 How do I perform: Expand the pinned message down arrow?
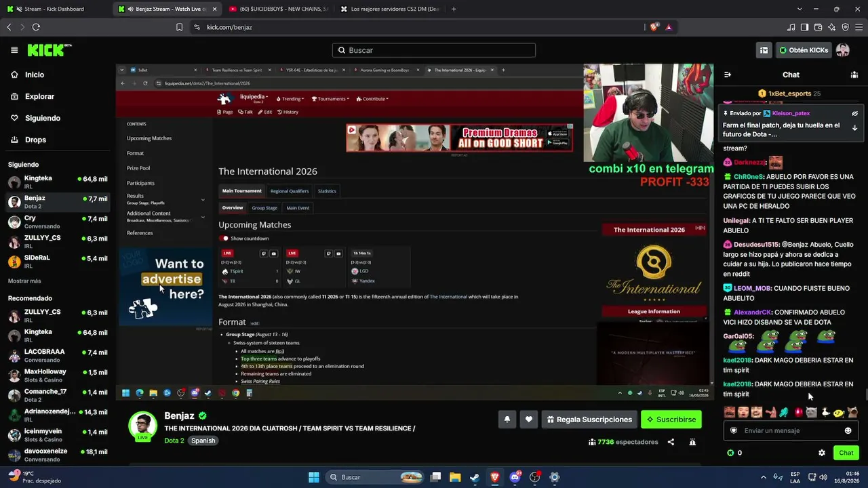pyautogui.click(x=854, y=128)
